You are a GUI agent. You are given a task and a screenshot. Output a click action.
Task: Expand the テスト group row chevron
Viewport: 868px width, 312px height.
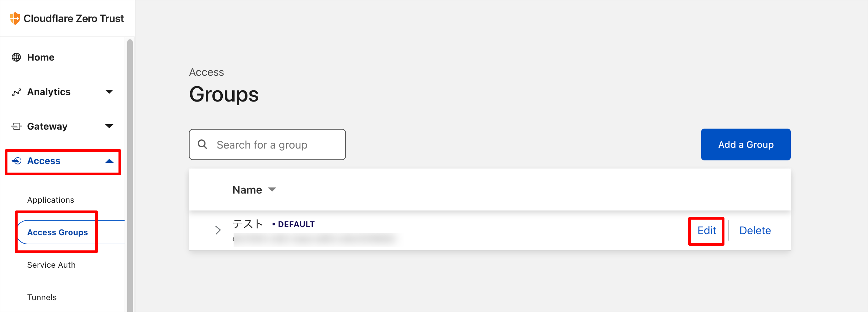click(218, 230)
